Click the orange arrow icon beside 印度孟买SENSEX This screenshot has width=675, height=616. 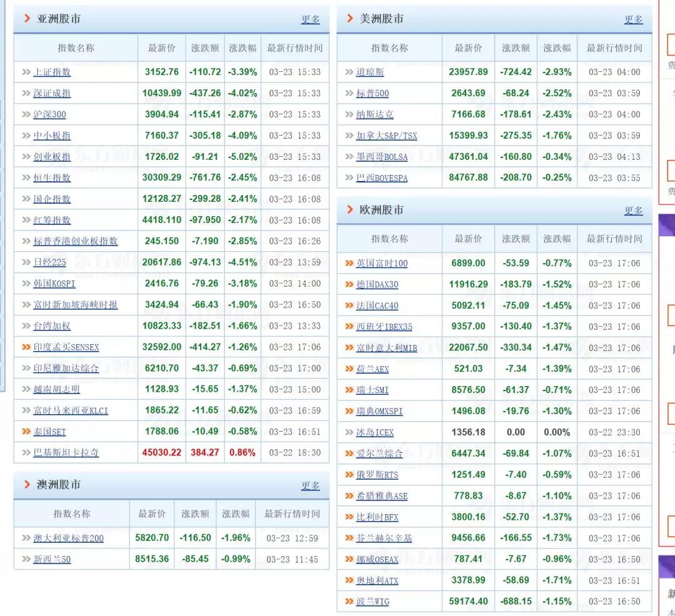click(26, 347)
